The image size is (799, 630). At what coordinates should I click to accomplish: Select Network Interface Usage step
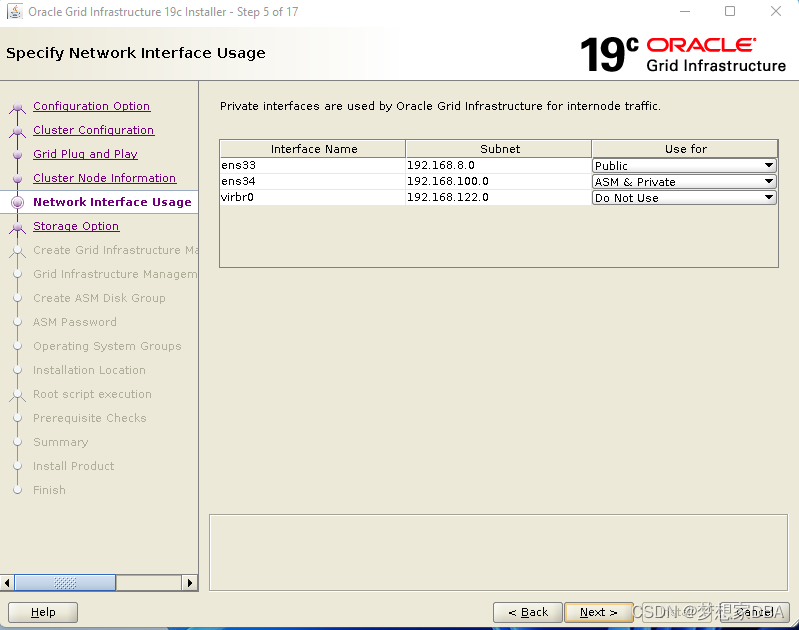pos(112,202)
